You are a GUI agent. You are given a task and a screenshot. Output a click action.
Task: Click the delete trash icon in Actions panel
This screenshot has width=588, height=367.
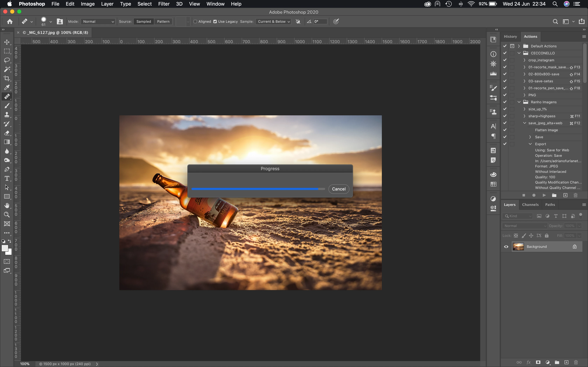pos(575,195)
